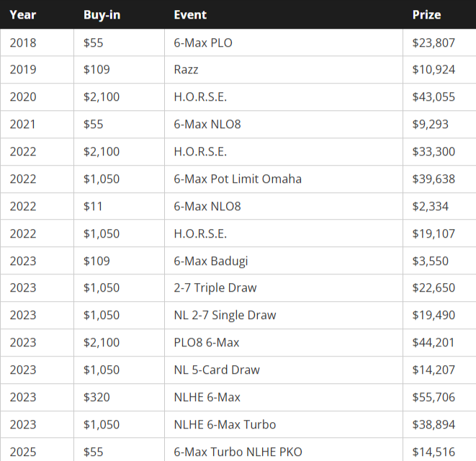The width and height of the screenshot is (476, 461).
Task: Click the Buy-in column header
Action: click(102, 14)
